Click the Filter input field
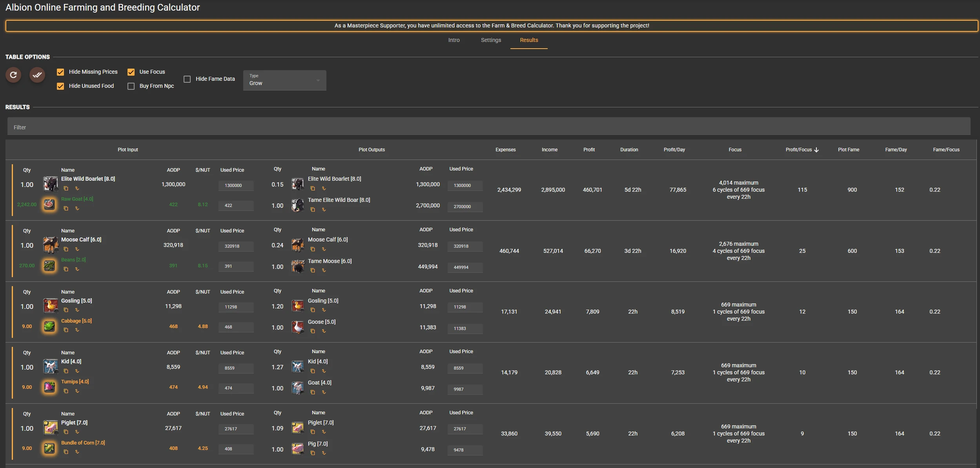 (488, 127)
